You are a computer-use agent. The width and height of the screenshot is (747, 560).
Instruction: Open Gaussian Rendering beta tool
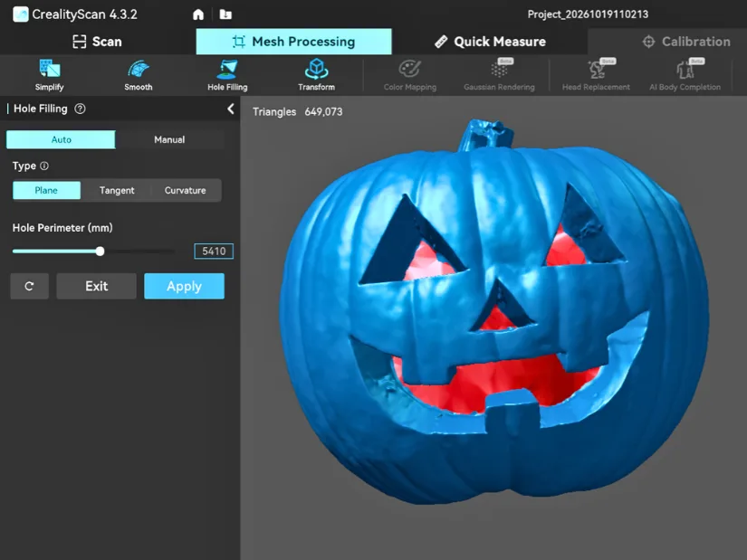click(x=499, y=75)
